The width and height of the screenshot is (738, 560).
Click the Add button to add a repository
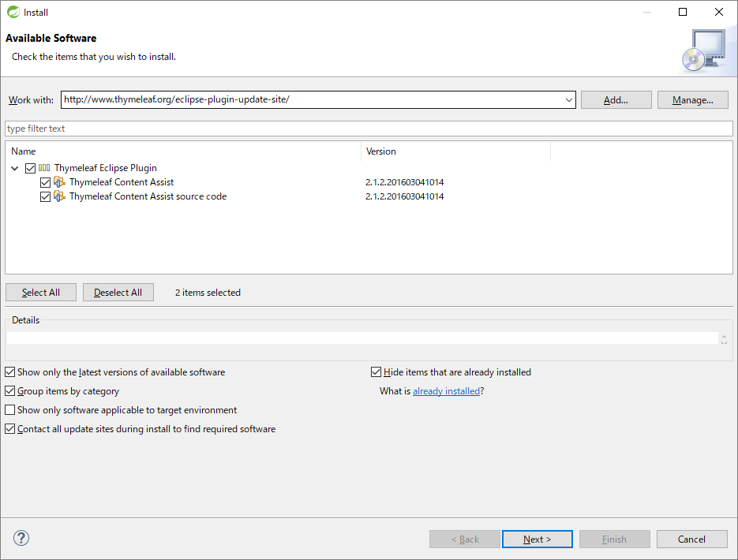pyautogui.click(x=616, y=99)
